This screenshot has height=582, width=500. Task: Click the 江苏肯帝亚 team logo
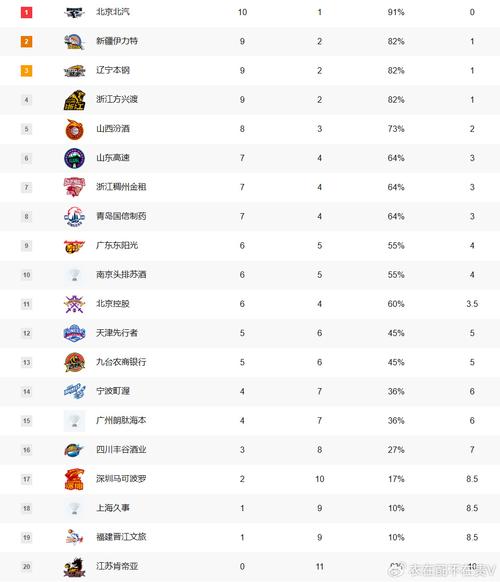pos(74,567)
